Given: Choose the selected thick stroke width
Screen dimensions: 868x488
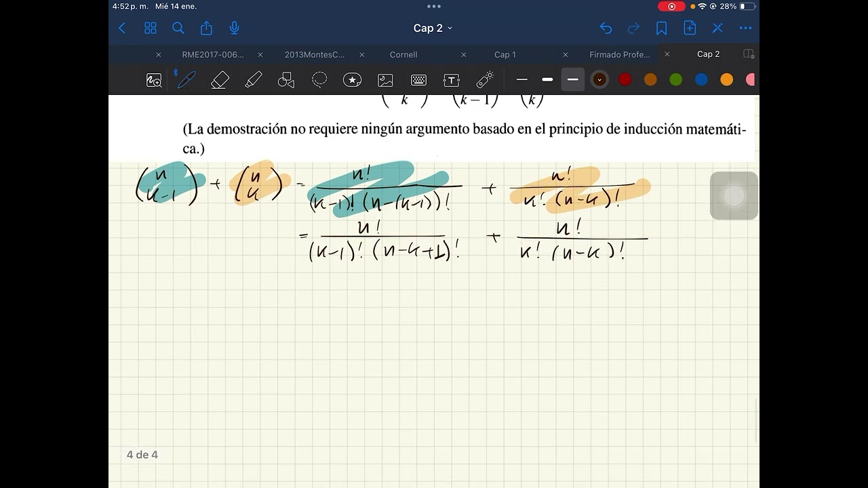Looking at the screenshot, I should (573, 80).
